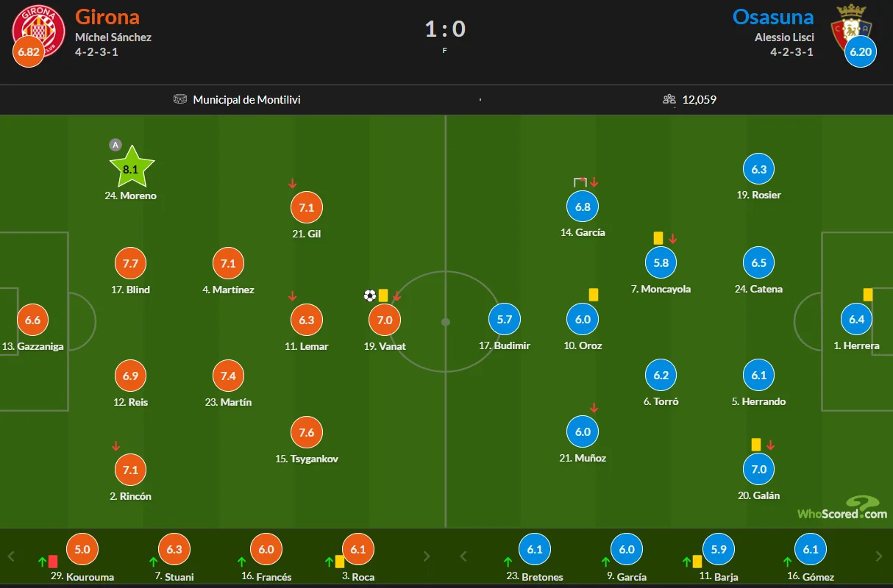Click the assist badge above Moreno
Screen dimensions: 893x588
(x=115, y=145)
